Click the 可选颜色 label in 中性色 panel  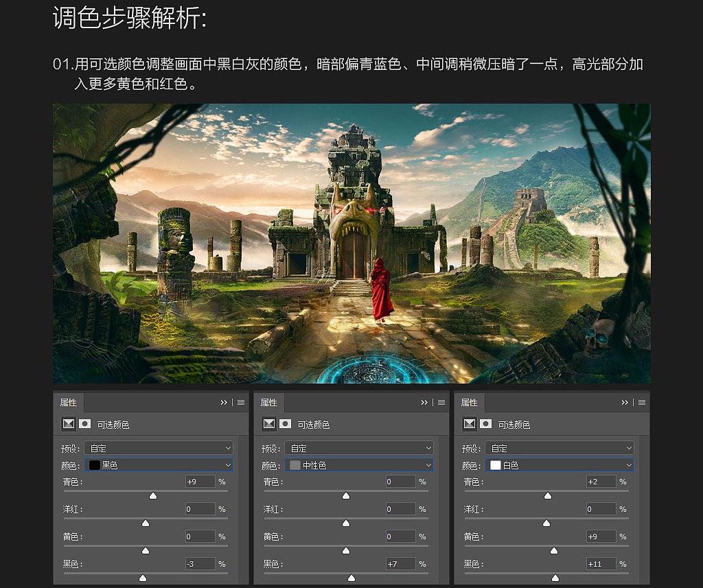(x=313, y=425)
